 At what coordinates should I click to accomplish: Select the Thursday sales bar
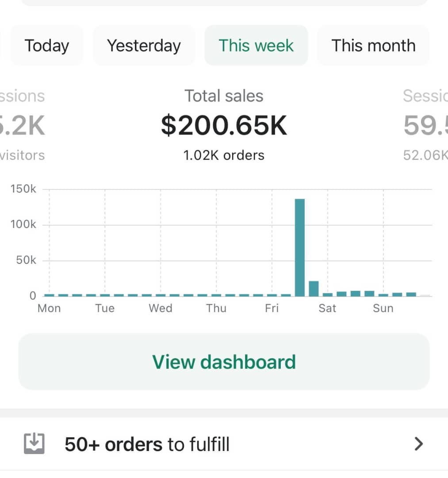(216, 294)
